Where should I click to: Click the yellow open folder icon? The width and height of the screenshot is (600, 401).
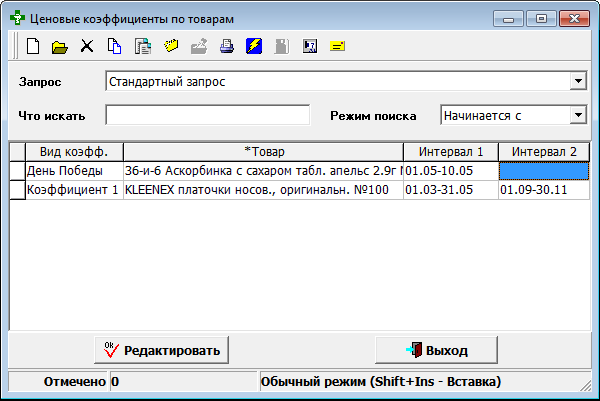60,47
